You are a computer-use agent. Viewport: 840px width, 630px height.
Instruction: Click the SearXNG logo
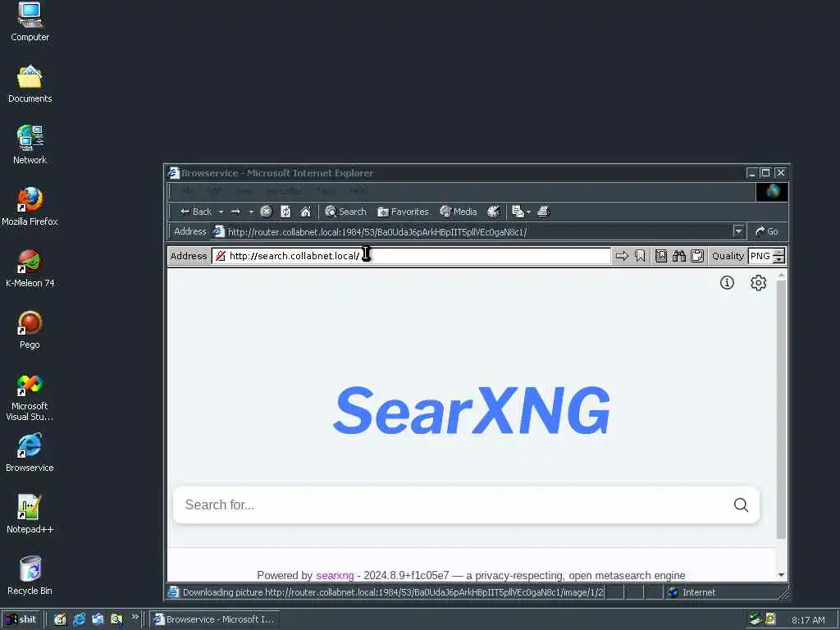472,410
